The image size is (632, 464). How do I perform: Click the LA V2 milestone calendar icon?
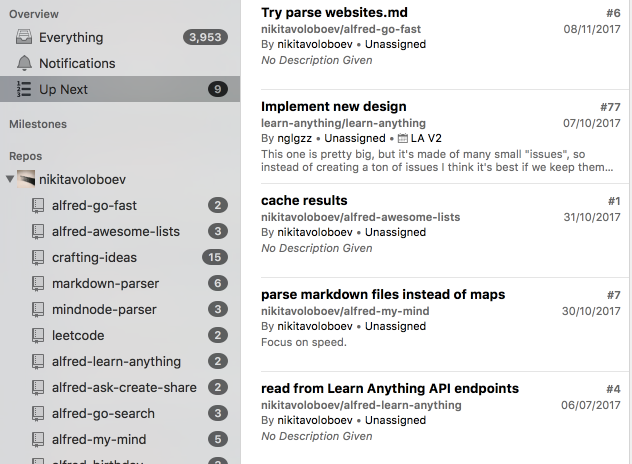tap(403, 138)
